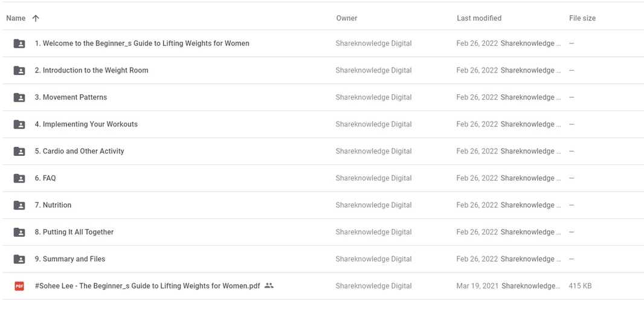Open 9. Summary and Files folder
The height and width of the screenshot is (336, 644).
click(70, 259)
